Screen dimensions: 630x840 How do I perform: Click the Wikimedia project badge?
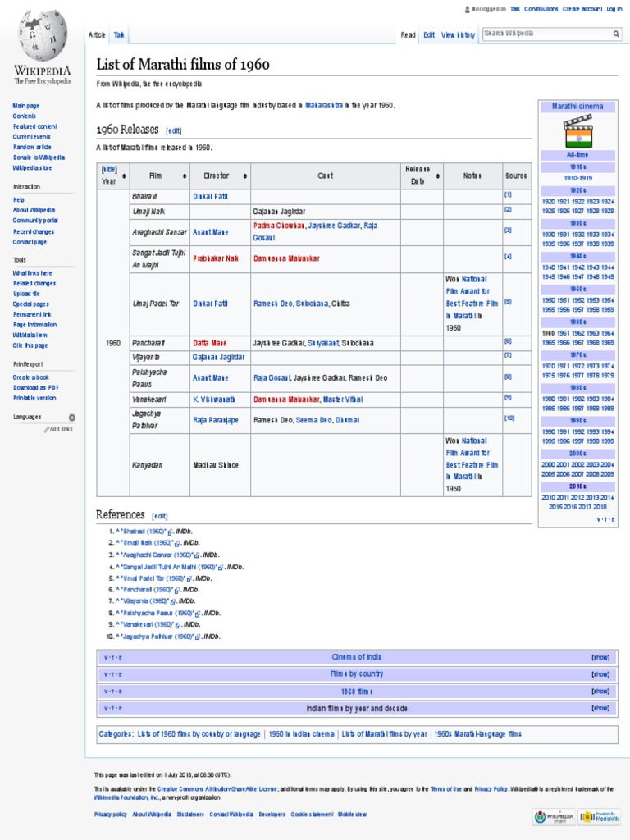(555, 817)
